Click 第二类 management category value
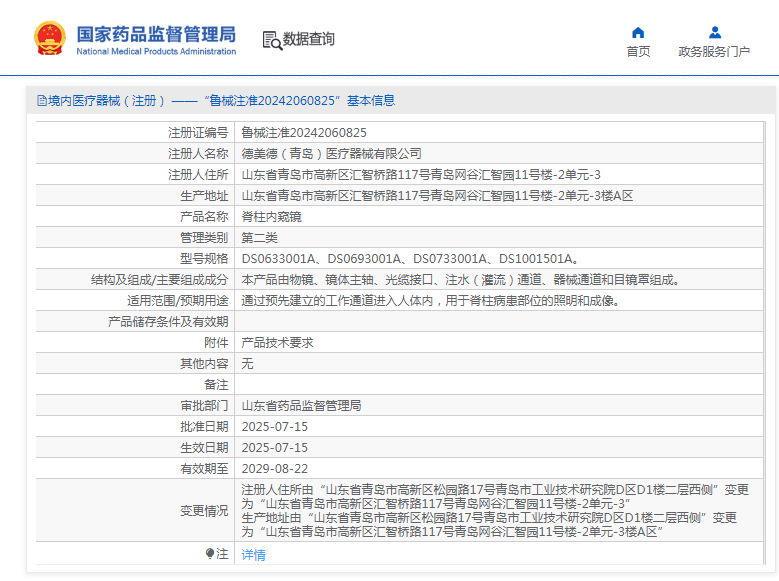Screen dimensions: 779x581 click(259, 238)
